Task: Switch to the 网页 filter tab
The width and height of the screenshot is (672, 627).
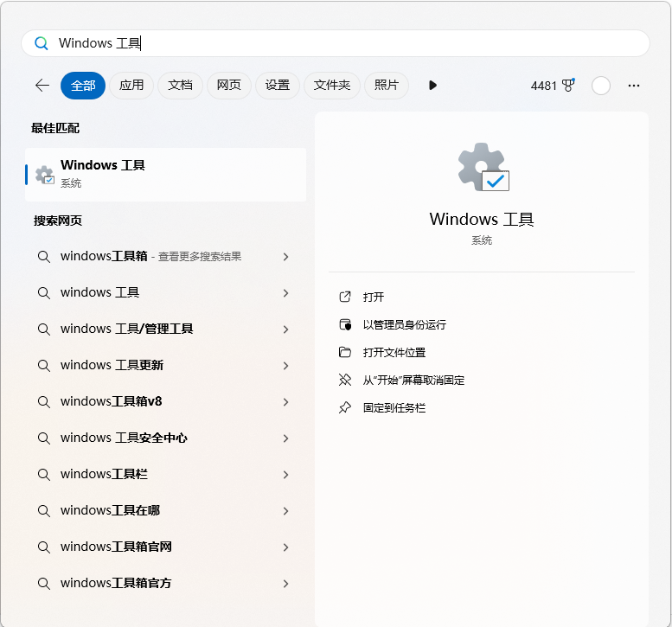Action: click(228, 86)
